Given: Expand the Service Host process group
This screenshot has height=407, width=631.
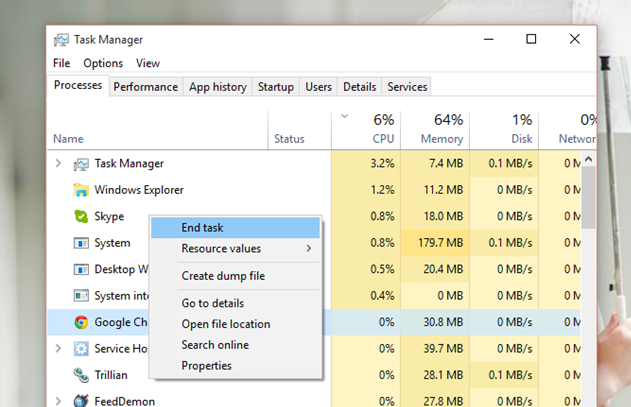Looking at the screenshot, I should [58, 348].
